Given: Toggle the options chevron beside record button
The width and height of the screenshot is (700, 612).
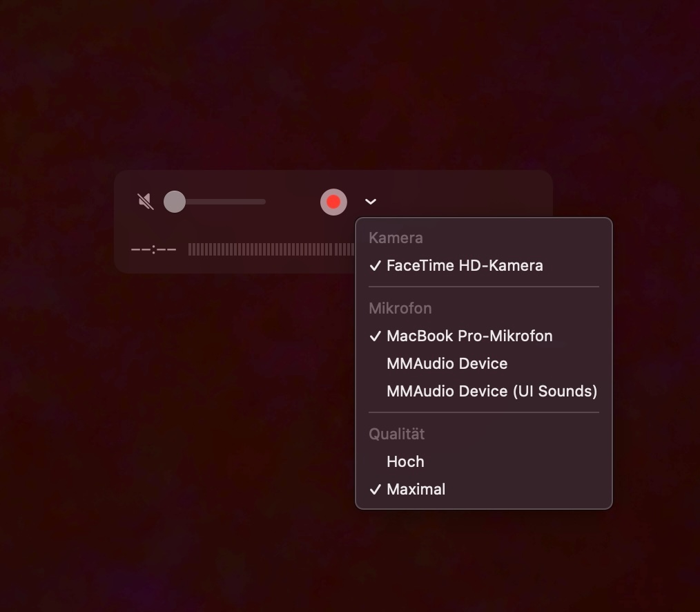Looking at the screenshot, I should (x=371, y=202).
